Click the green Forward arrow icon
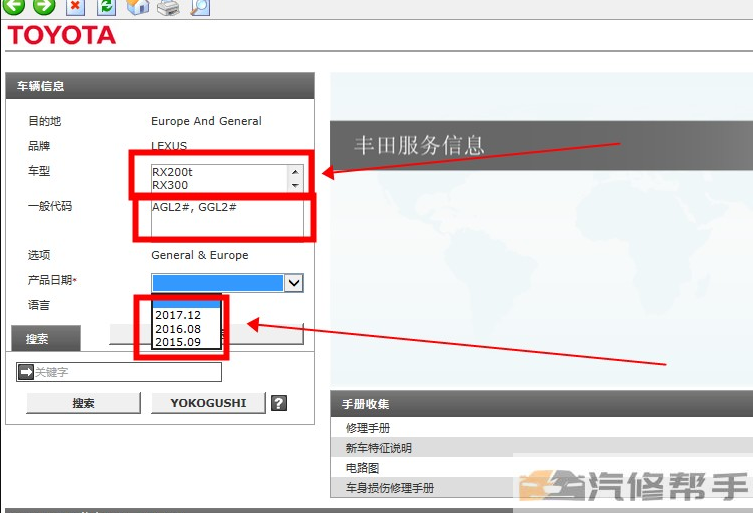The height and width of the screenshot is (513, 753). click(44, 6)
